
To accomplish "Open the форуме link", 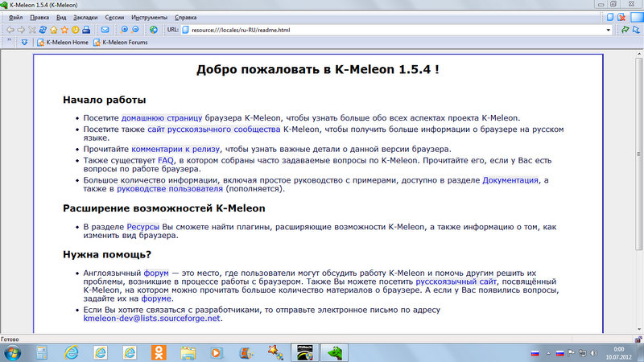I will (156, 298).
